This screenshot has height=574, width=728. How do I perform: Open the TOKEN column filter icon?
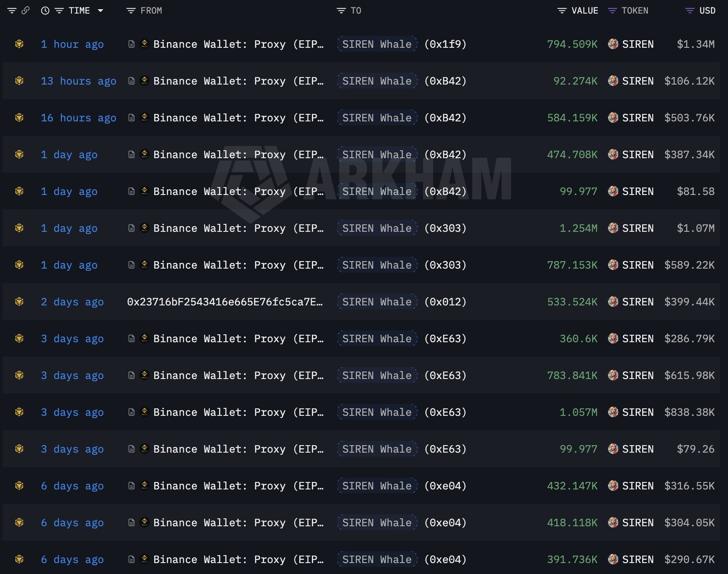point(612,11)
